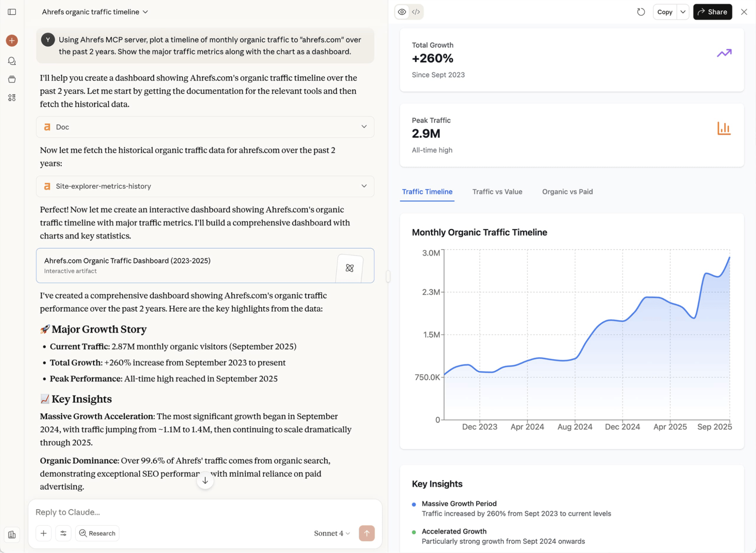This screenshot has height=553, width=756.
Task: Grab the panel divider handle
Action: pyautogui.click(x=388, y=276)
